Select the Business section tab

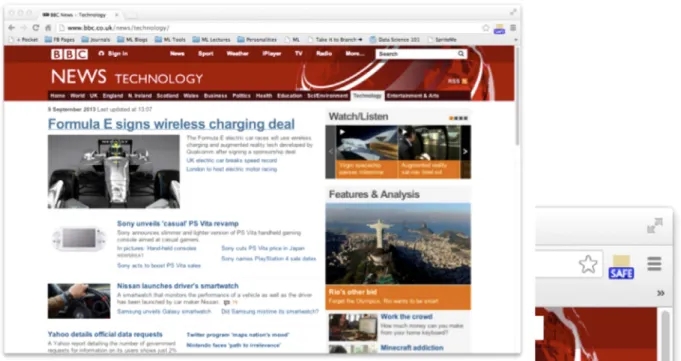click(215, 96)
